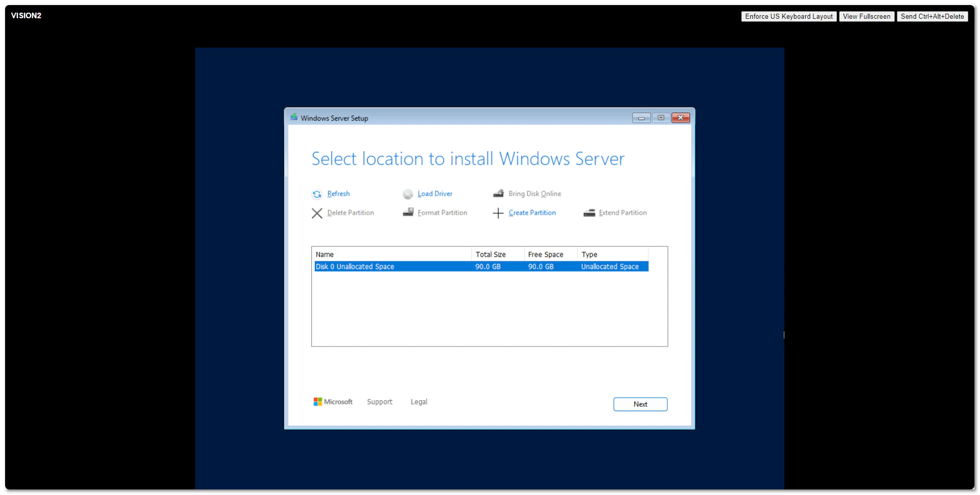Click the 90.0 GB Total Size cell
The height and width of the screenshot is (495, 980).
tap(488, 266)
